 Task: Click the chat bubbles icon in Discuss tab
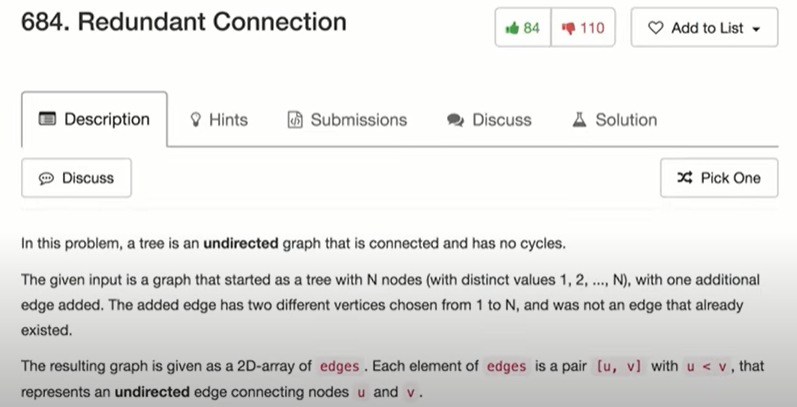pos(456,120)
